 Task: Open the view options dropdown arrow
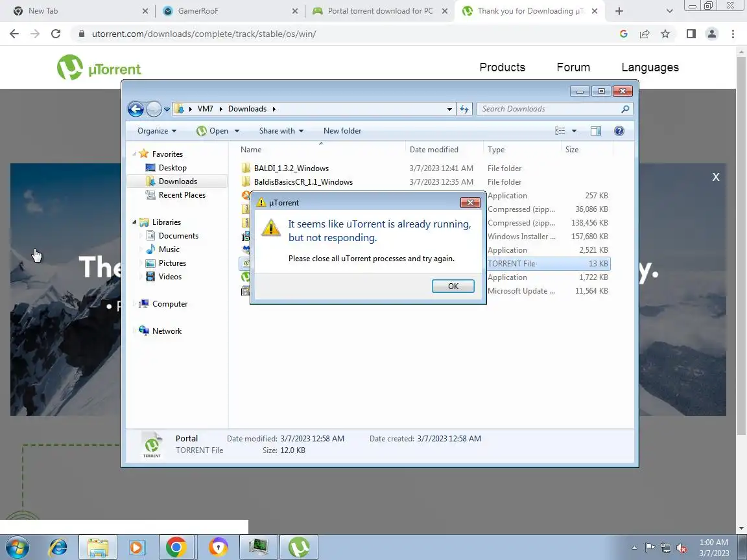point(574,131)
